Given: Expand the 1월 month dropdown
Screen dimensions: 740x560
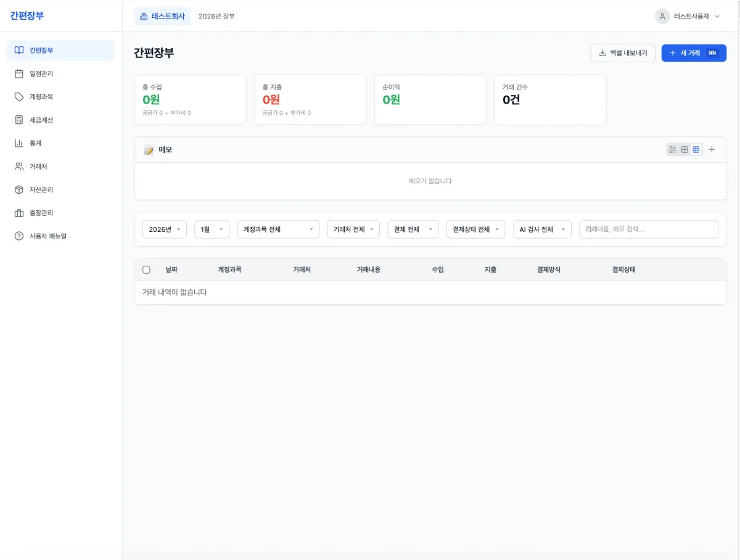Looking at the screenshot, I should (x=212, y=229).
